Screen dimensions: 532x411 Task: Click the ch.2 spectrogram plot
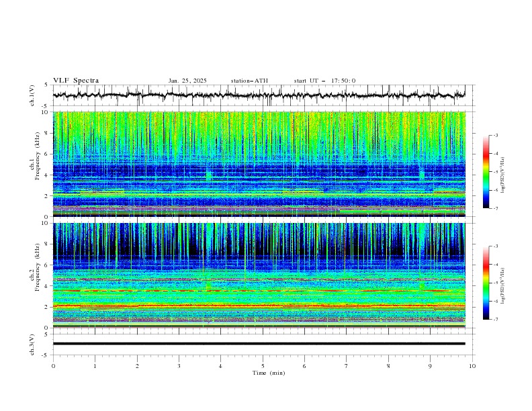259,275
